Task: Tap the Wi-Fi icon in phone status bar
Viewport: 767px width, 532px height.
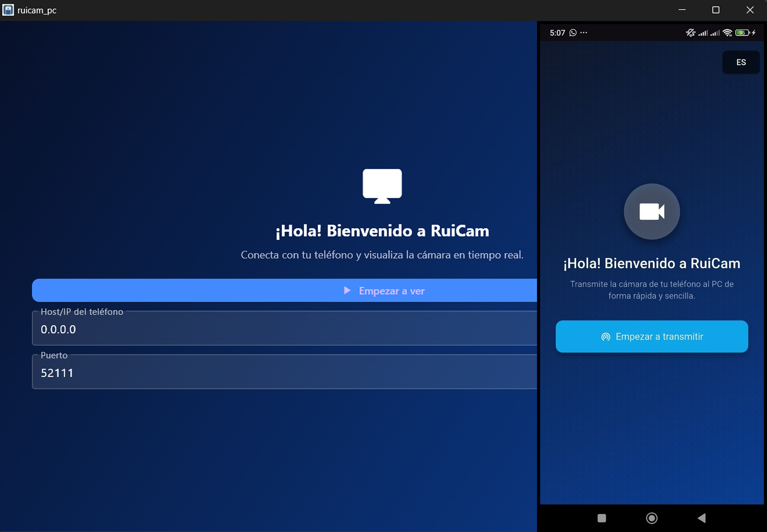Action: click(728, 33)
